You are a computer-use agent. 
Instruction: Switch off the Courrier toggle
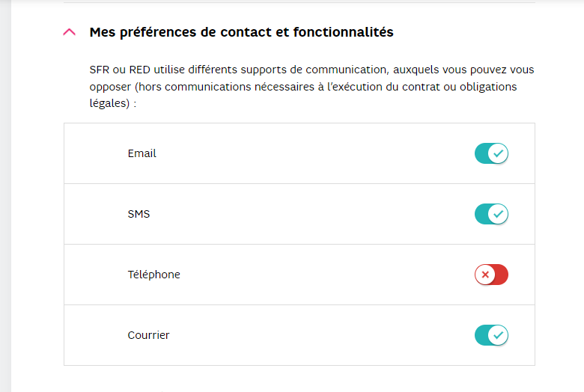(491, 335)
